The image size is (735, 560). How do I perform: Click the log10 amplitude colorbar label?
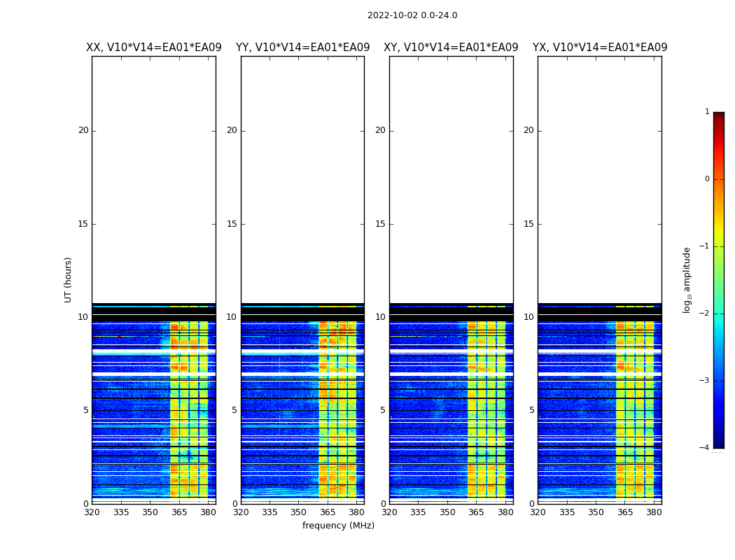tap(687, 279)
